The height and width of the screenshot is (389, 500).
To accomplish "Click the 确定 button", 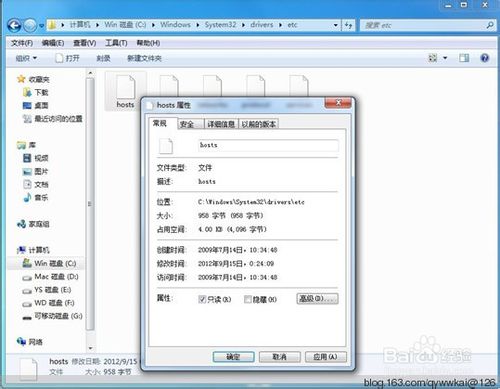I will pyautogui.click(x=234, y=357).
